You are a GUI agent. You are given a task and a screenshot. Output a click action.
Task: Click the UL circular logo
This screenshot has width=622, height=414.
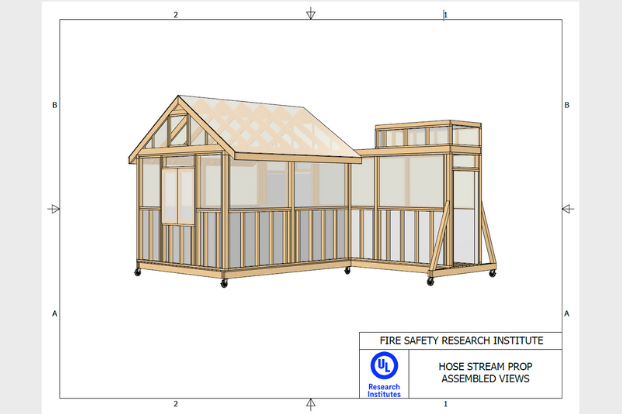(383, 365)
